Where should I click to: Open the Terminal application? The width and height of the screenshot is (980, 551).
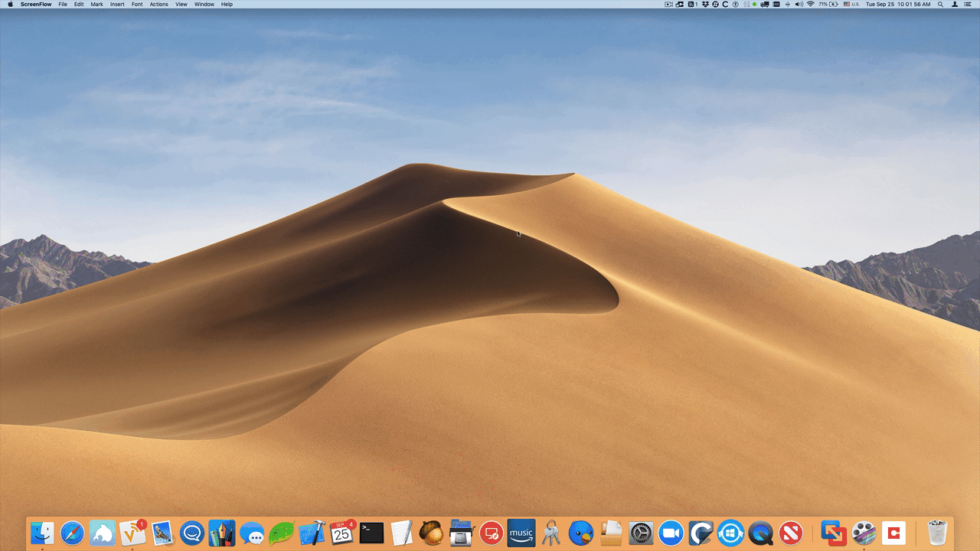(x=371, y=533)
